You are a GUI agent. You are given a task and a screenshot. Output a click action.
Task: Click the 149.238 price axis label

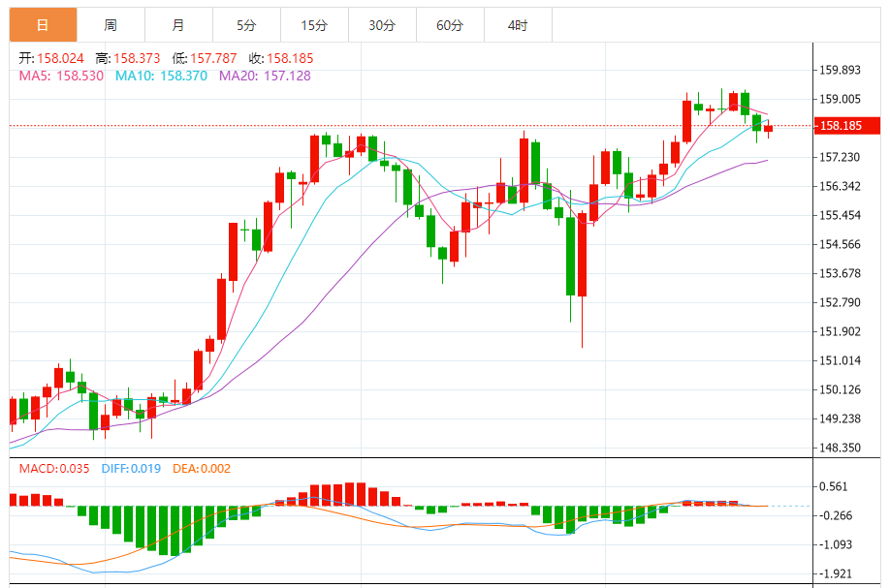(x=840, y=418)
